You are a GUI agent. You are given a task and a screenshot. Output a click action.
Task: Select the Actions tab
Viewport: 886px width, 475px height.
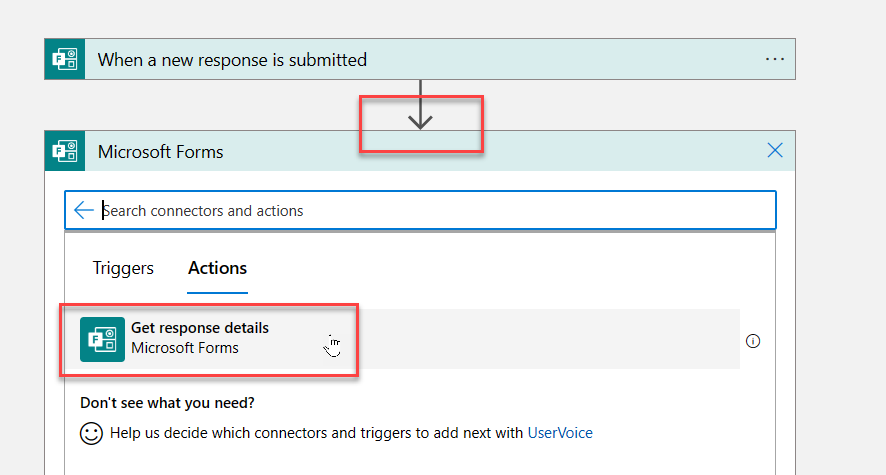(x=217, y=268)
